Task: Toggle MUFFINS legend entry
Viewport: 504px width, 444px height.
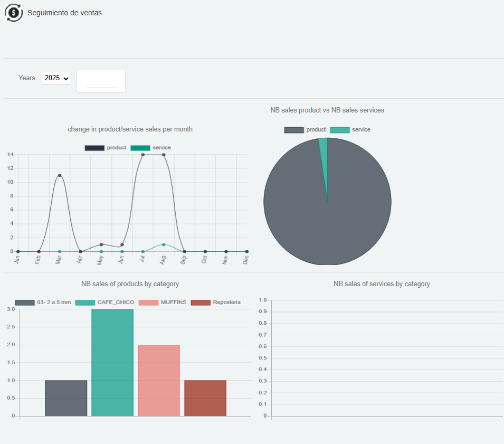Action: coord(163,303)
